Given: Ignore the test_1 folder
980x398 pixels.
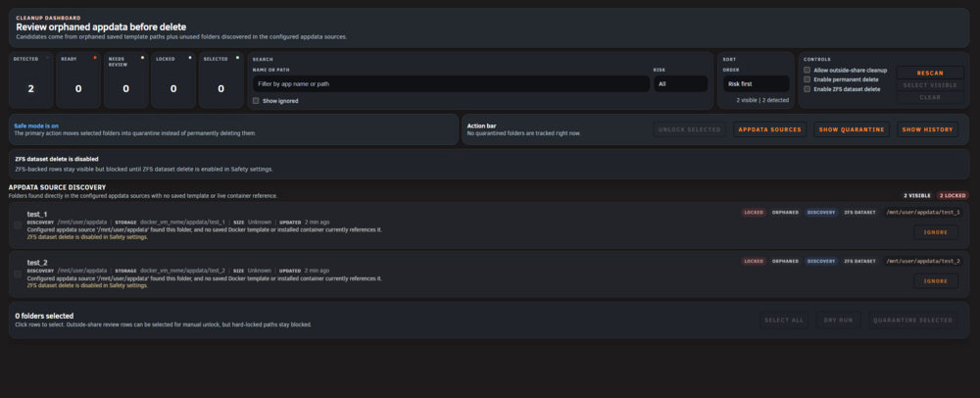Looking at the screenshot, I should pyautogui.click(x=936, y=232).
